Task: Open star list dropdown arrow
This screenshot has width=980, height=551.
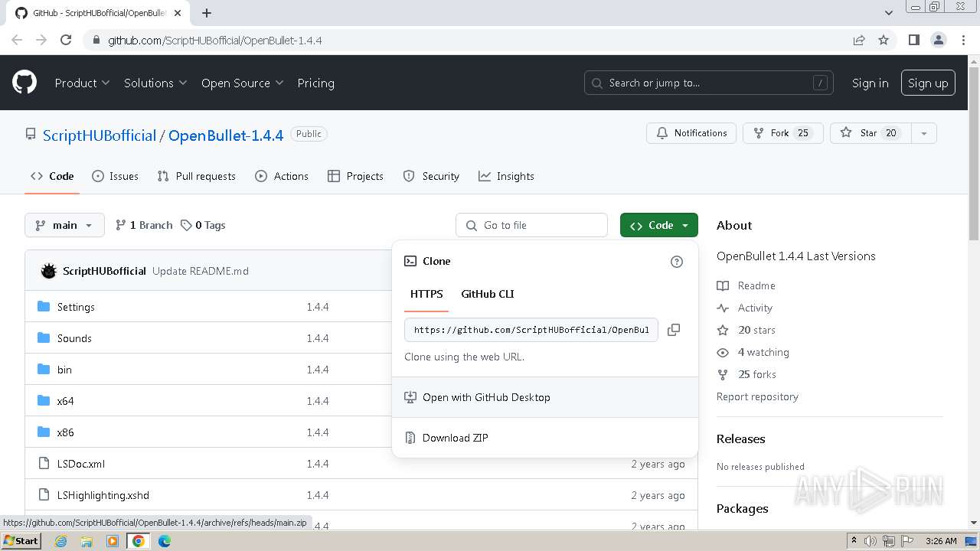Action: (924, 133)
